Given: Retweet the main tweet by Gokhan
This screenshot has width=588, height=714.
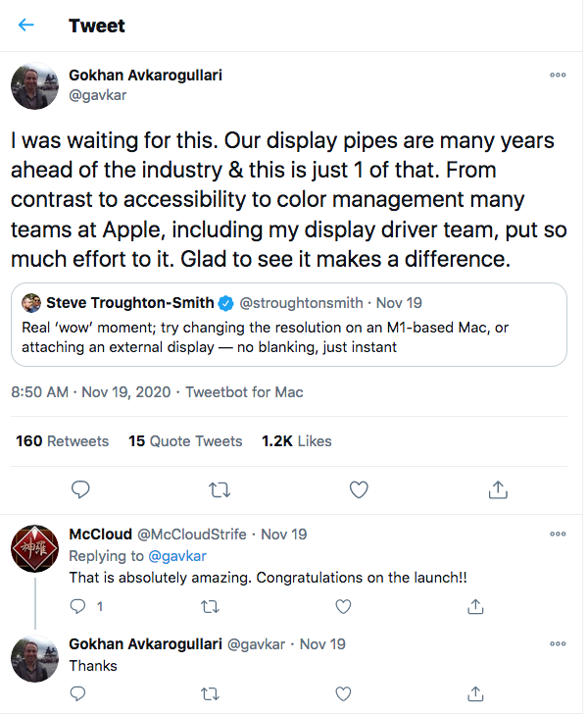Looking at the screenshot, I should (220, 488).
